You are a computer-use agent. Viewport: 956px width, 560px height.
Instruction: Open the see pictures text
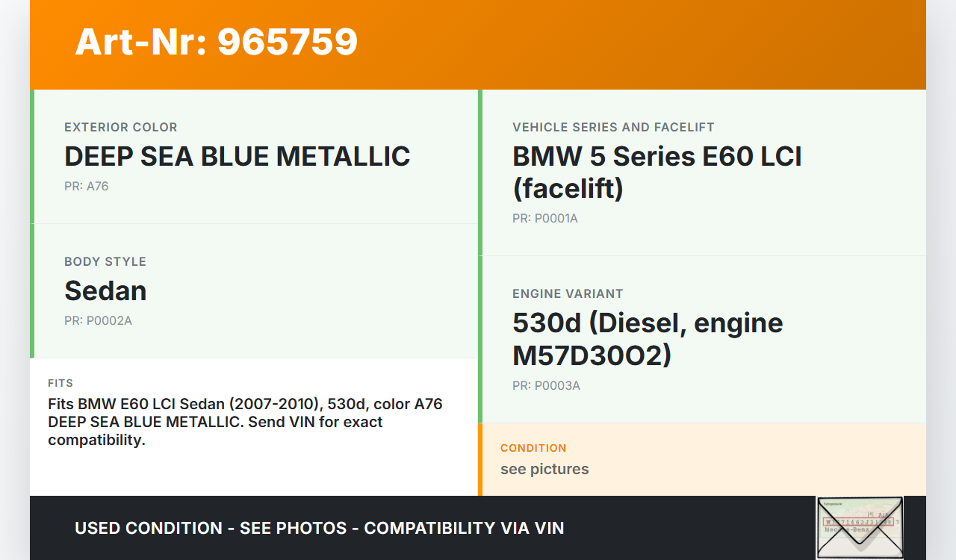tap(544, 469)
